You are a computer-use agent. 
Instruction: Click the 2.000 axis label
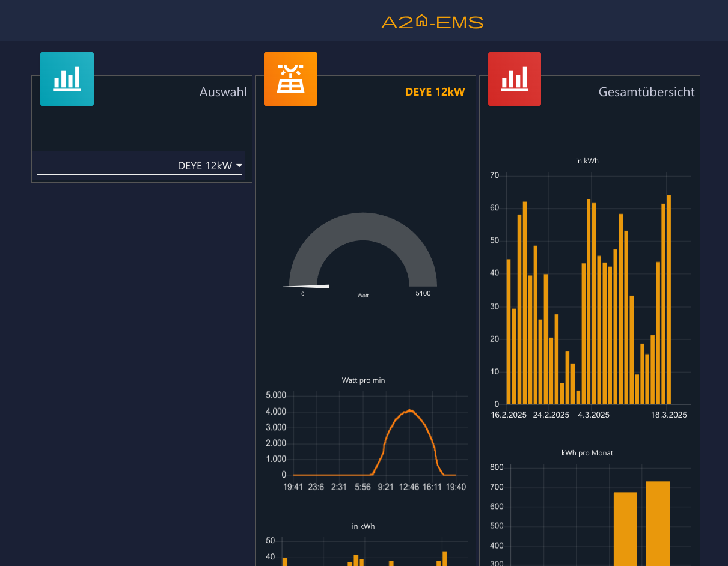pyautogui.click(x=276, y=443)
